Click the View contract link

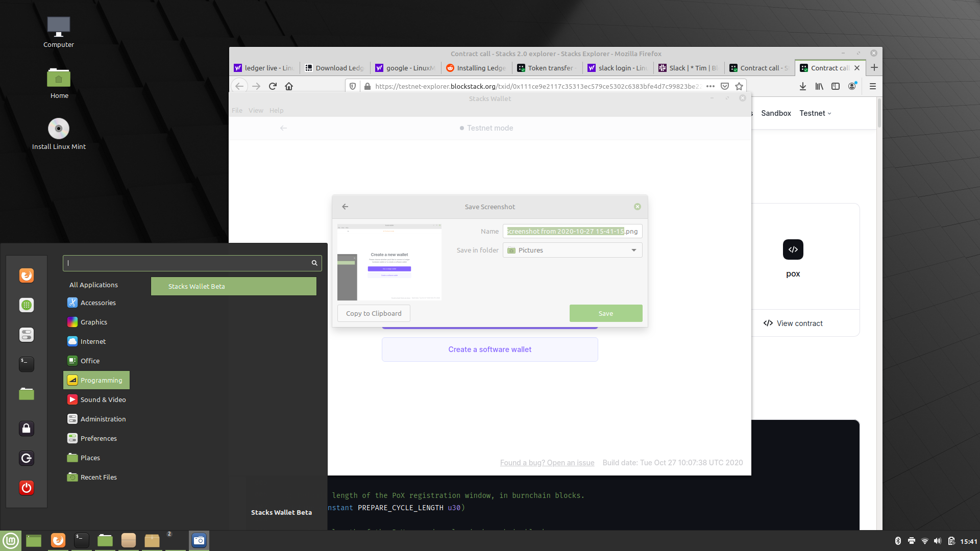pos(793,323)
